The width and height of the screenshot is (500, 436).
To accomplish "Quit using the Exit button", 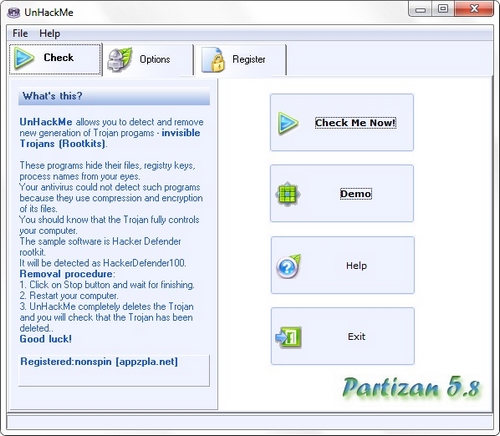I will (343, 336).
